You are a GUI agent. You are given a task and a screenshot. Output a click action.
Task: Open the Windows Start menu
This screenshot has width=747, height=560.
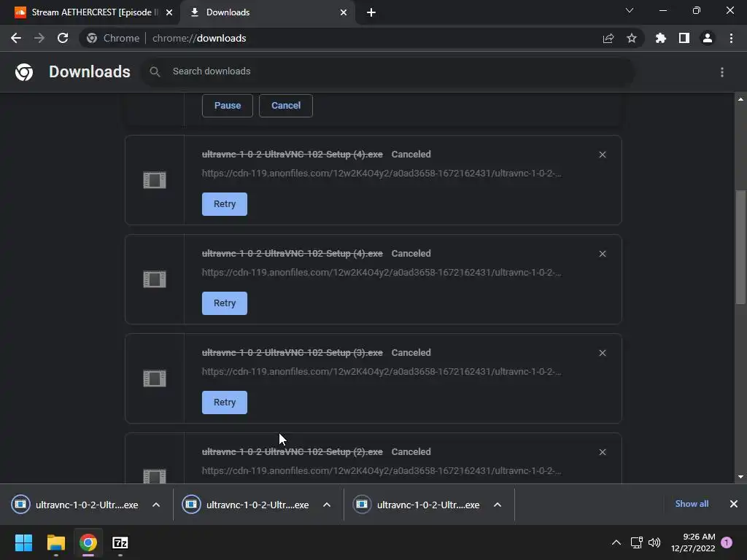(23, 542)
